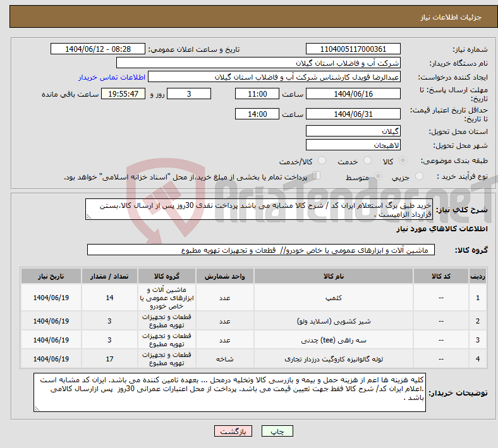Click the buyer organization name field
Viewport: 498px width, 448px height.
[x=259, y=63]
